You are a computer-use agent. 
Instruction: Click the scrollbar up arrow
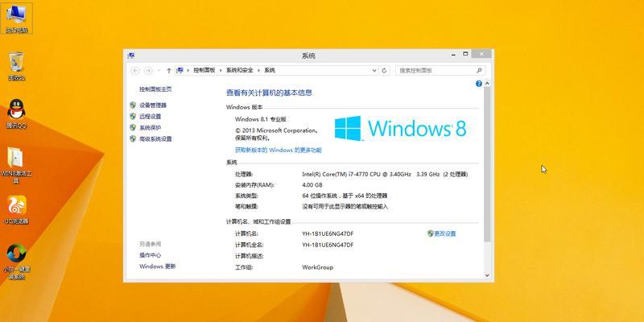[x=487, y=84]
